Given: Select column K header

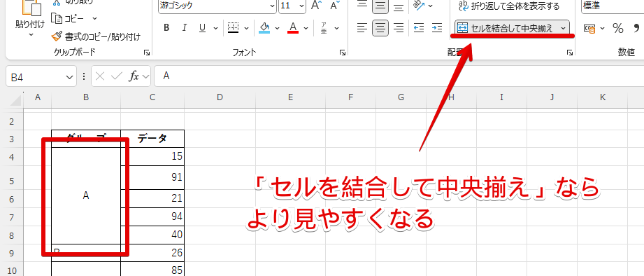Looking at the screenshot, I should (603, 97).
